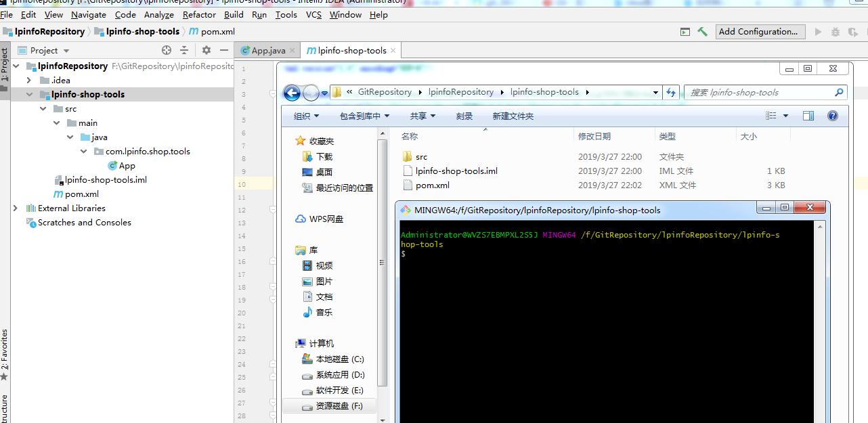Toggle the 1: Project tool window button

click(x=5, y=65)
